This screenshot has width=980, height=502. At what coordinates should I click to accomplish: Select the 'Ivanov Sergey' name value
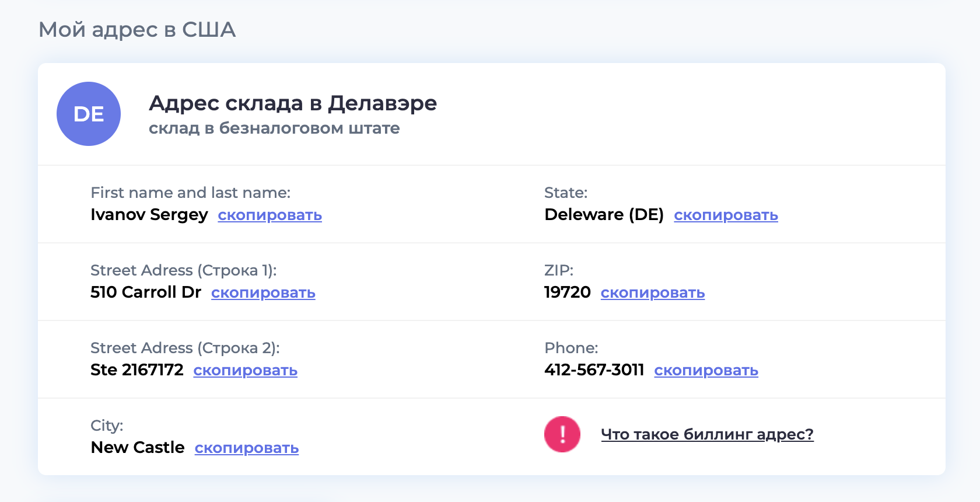[x=149, y=215]
